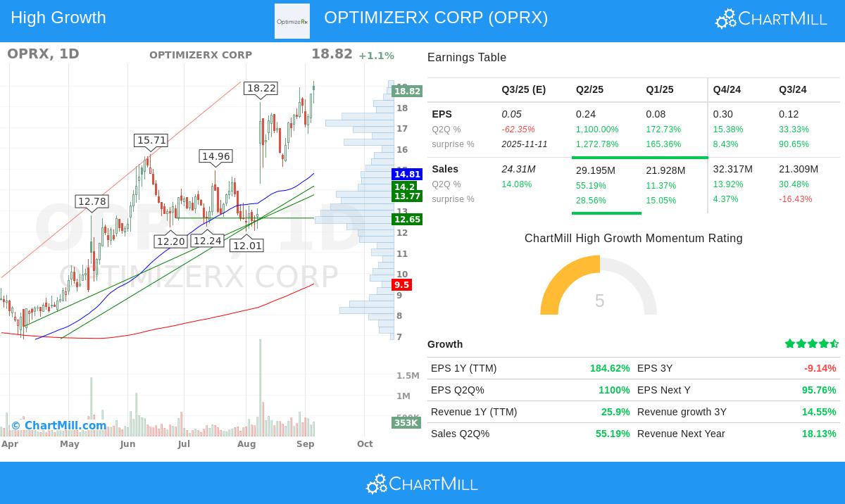Click the Q4/24 column header
845x504 pixels.
(727, 89)
